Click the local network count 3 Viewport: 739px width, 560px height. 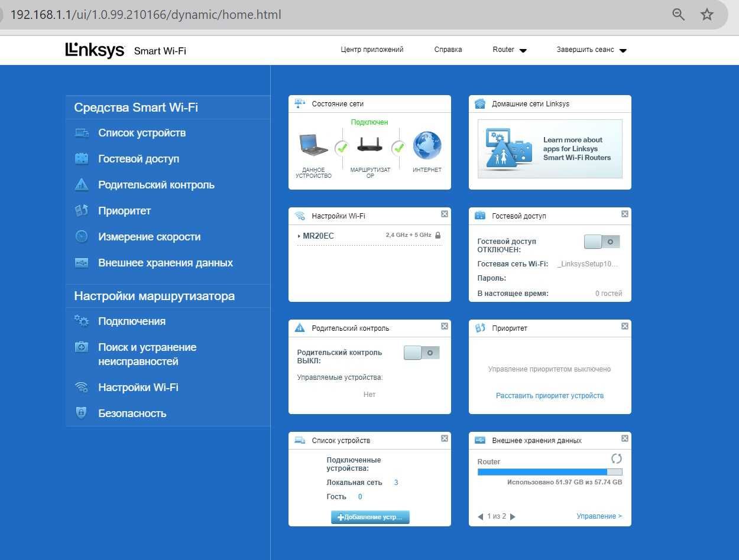[396, 483]
